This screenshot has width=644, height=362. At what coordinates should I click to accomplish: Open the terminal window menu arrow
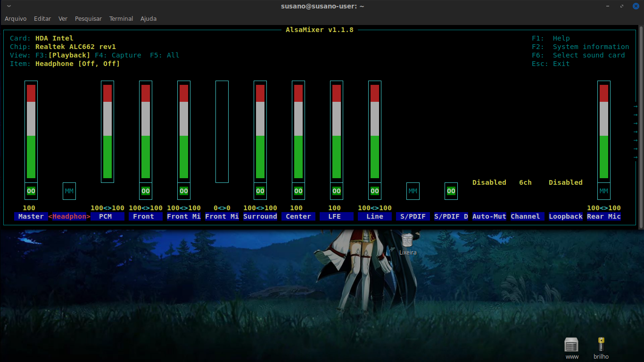pyautogui.click(x=9, y=6)
